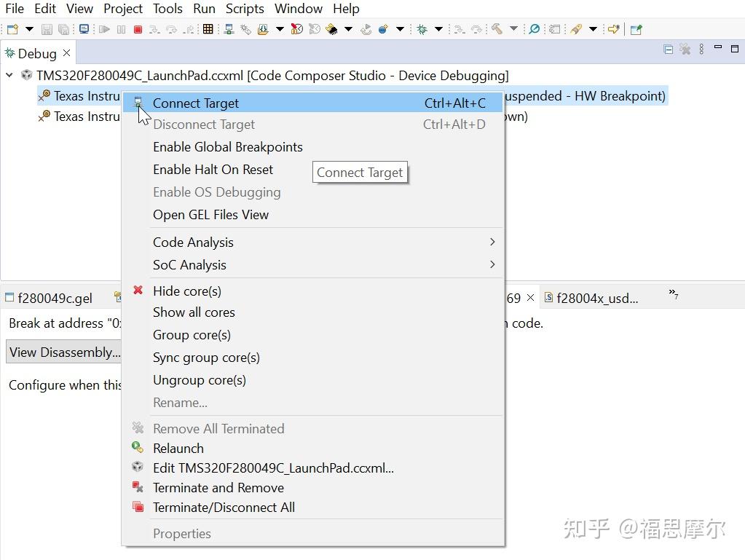Toggle Enable Halt On Reset option
This screenshot has height=560, width=745.
[x=213, y=169]
